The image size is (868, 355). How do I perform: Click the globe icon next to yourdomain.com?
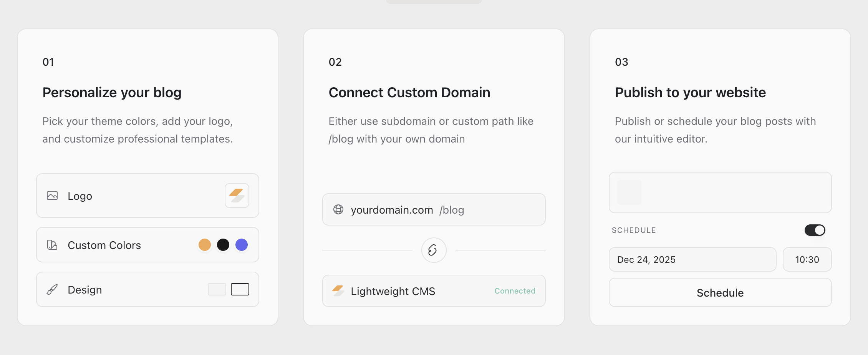tap(338, 210)
